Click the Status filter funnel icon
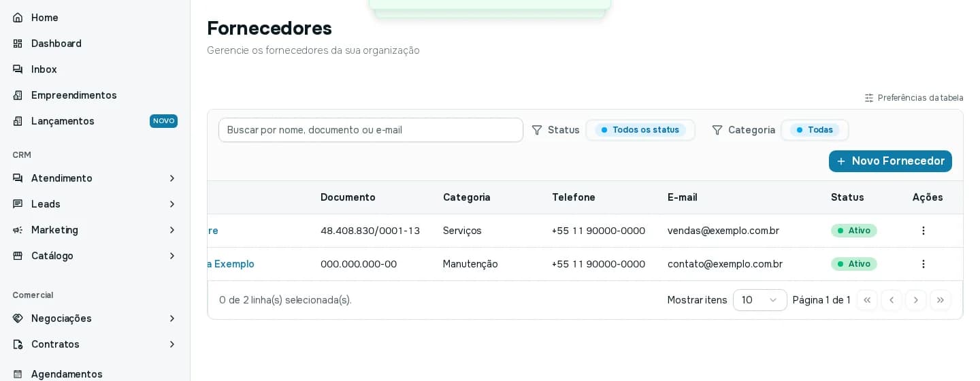This screenshot has width=980, height=381. 537,130
